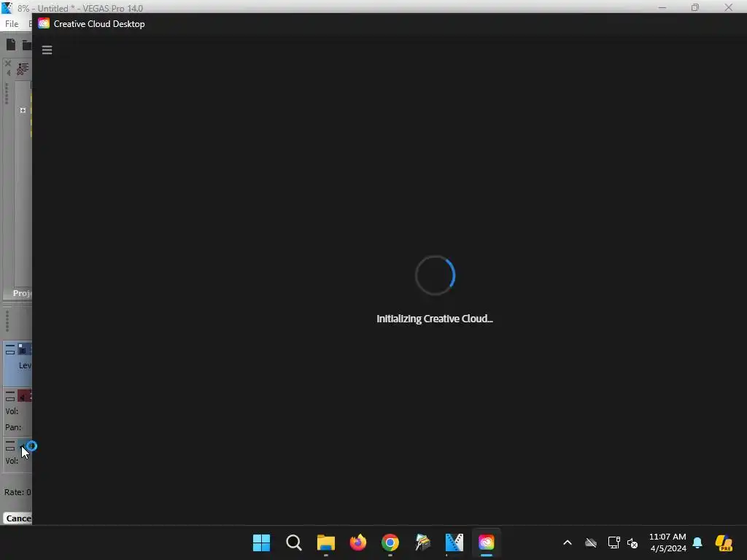The height and width of the screenshot is (560, 747).
Task: Show hidden system tray icons
Action: [x=568, y=542]
